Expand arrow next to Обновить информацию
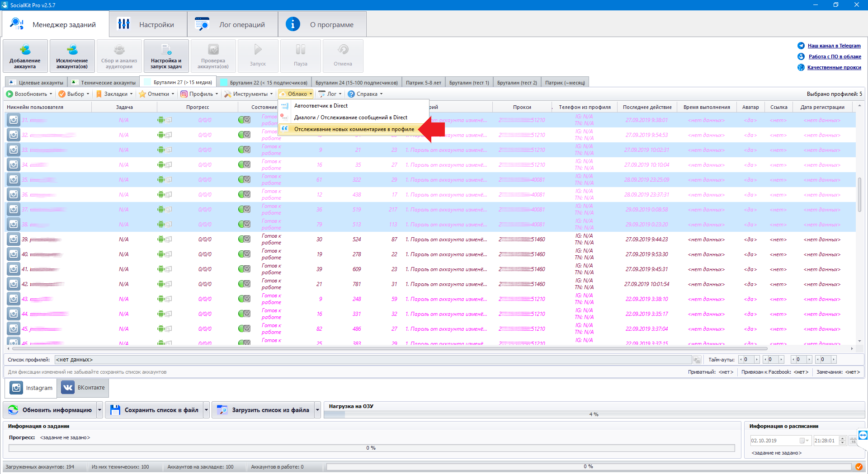Image resolution: width=868 pixels, height=474 pixels. coord(100,410)
